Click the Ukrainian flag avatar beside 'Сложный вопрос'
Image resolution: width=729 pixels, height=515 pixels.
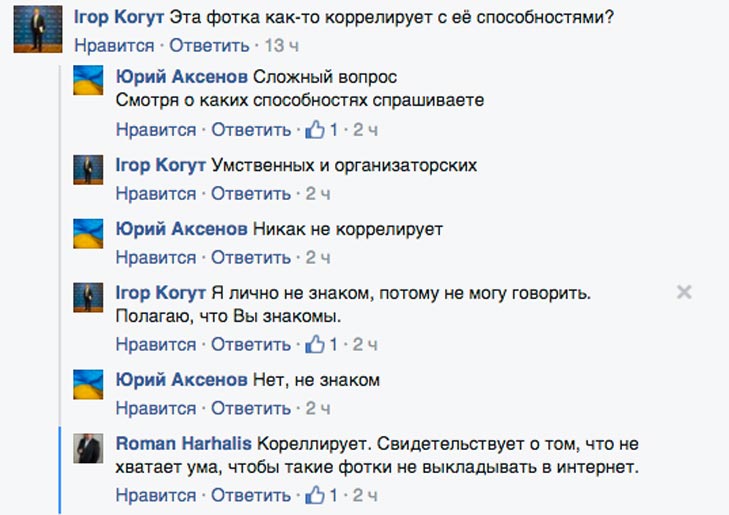pyautogui.click(x=88, y=80)
